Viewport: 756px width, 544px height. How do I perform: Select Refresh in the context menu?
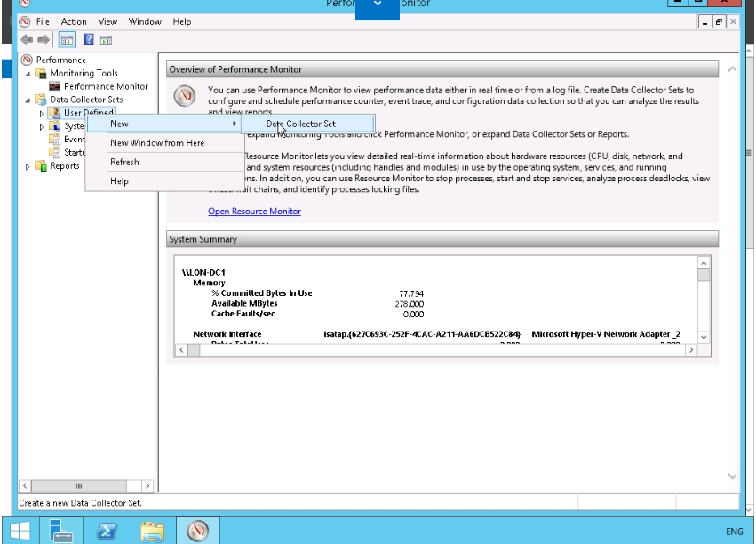coord(124,162)
